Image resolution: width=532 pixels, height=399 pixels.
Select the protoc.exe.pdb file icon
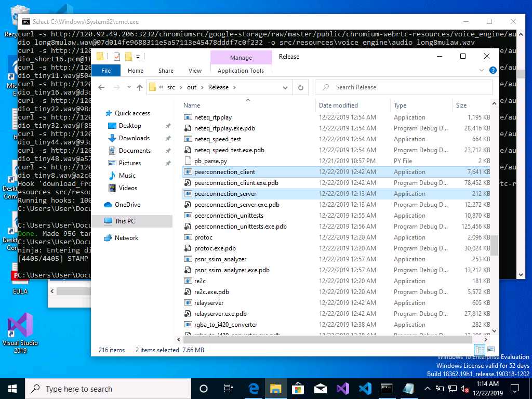(x=188, y=248)
